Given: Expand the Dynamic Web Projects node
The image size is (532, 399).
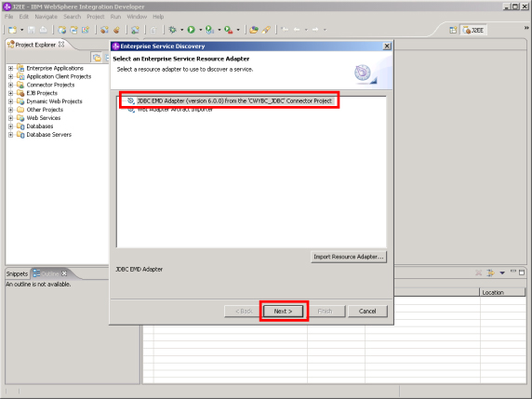Looking at the screenshot, I should pyautogui.click(x=10, y=101).
